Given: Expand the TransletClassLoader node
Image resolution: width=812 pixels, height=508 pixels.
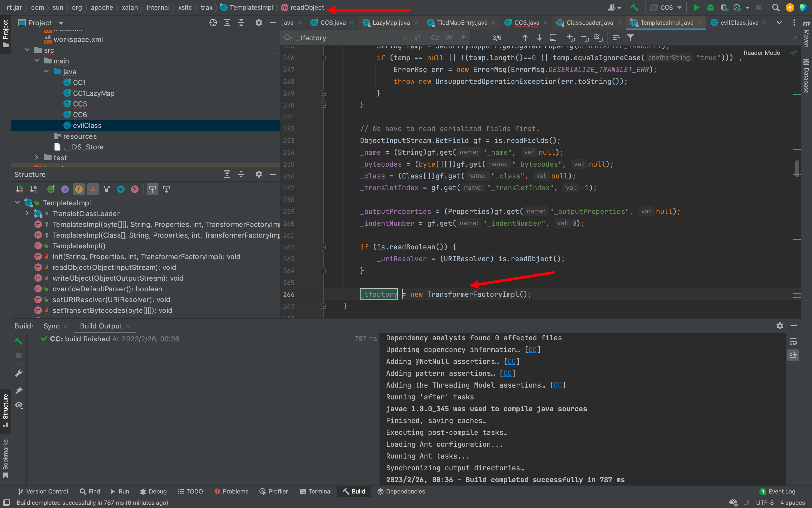Looking at the screenshot, I should pyautogui.click(x=27, y=213).
